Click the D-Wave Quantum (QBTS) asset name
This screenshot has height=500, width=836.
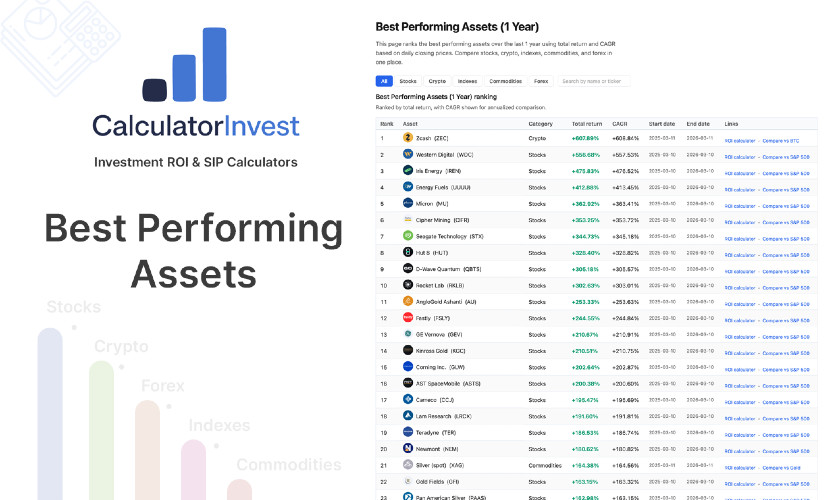click(448, 269)
